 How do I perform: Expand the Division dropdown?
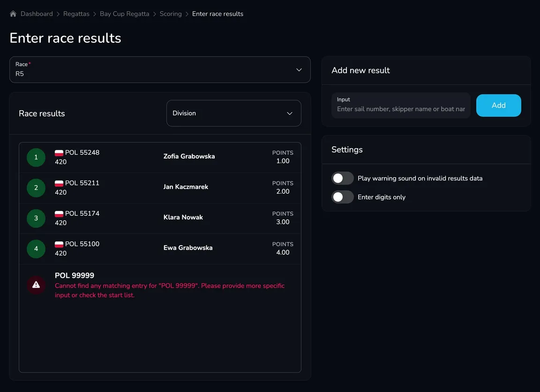pos(233,113)
